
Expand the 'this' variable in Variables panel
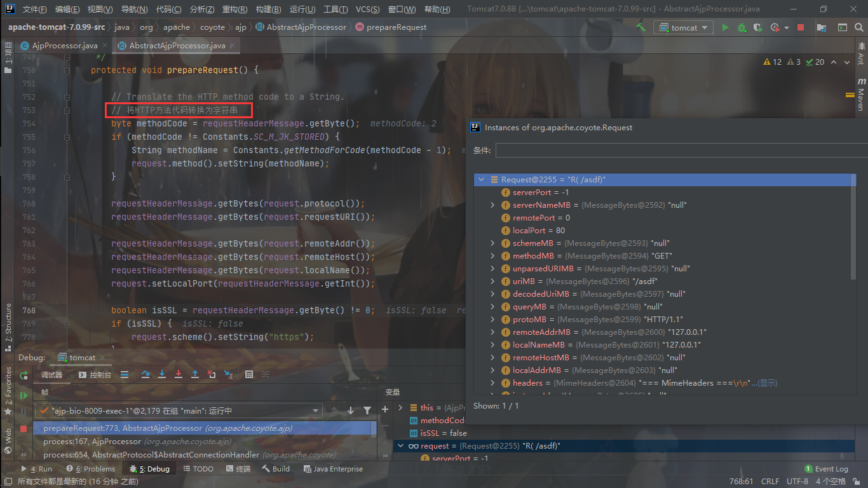[x=400, y=407]
